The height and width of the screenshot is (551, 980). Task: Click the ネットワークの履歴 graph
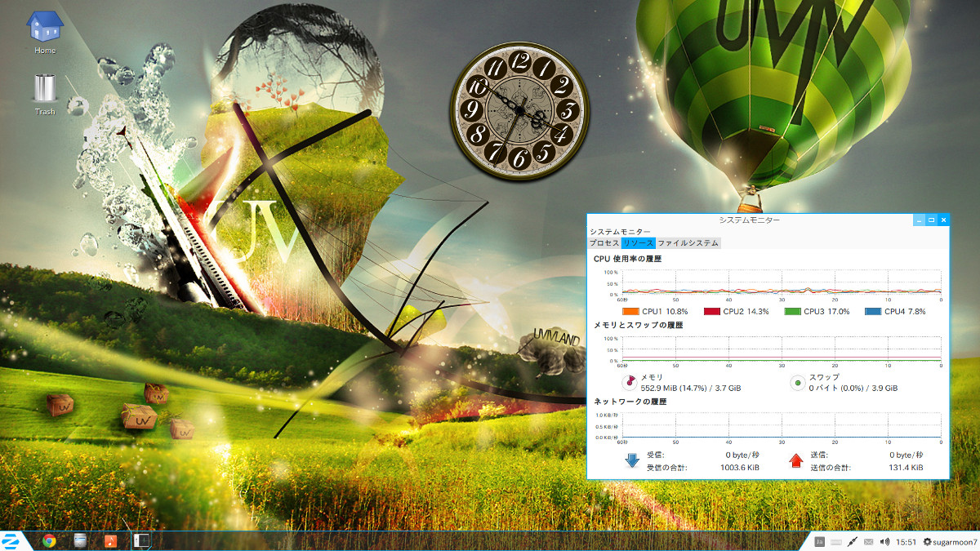tap(780, 426)
